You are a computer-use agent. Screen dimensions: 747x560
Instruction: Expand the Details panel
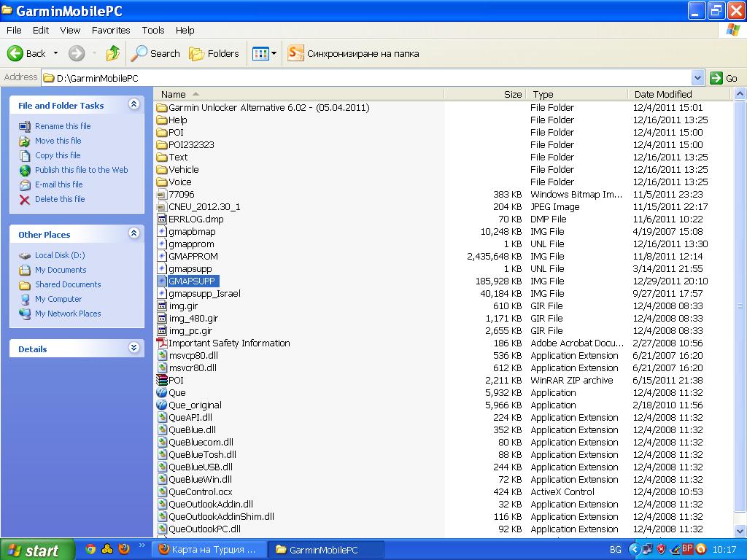133,349
